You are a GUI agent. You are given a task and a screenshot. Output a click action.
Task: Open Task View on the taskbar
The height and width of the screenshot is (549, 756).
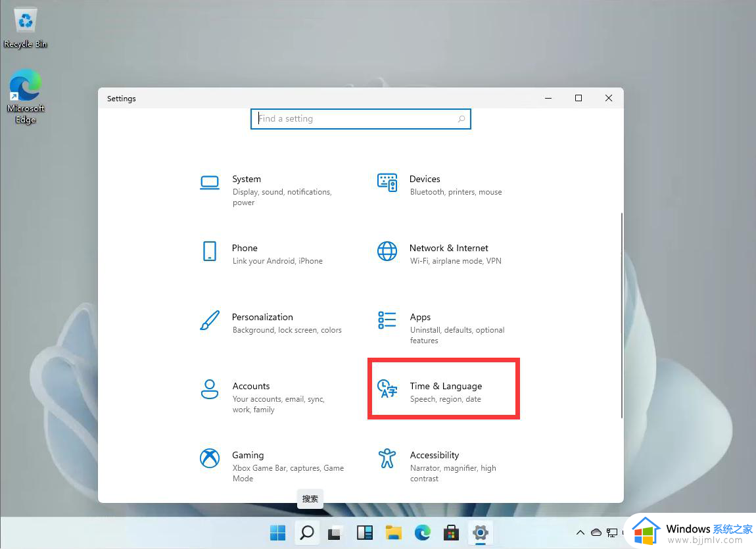[335, 533]
